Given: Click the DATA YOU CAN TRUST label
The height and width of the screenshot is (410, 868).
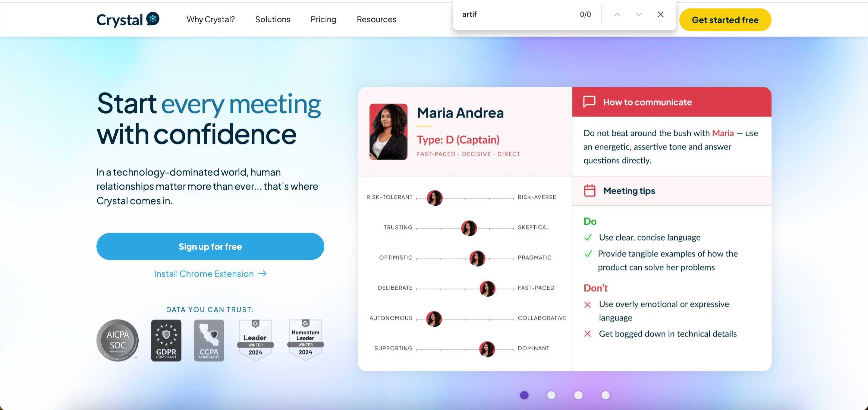Looking at the screenshot, I should (210, 310).
